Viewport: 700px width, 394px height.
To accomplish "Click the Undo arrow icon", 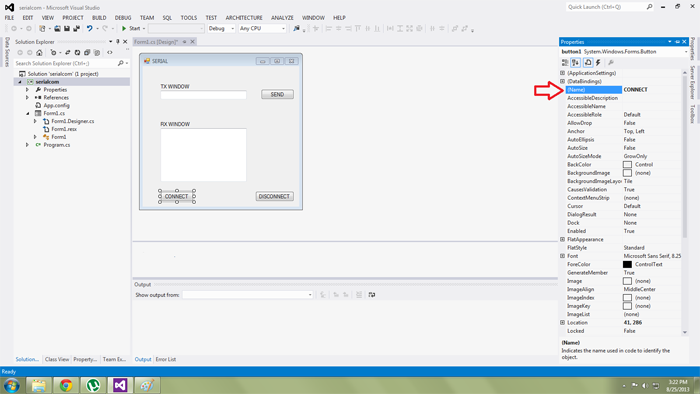I will tap(90, 29).
